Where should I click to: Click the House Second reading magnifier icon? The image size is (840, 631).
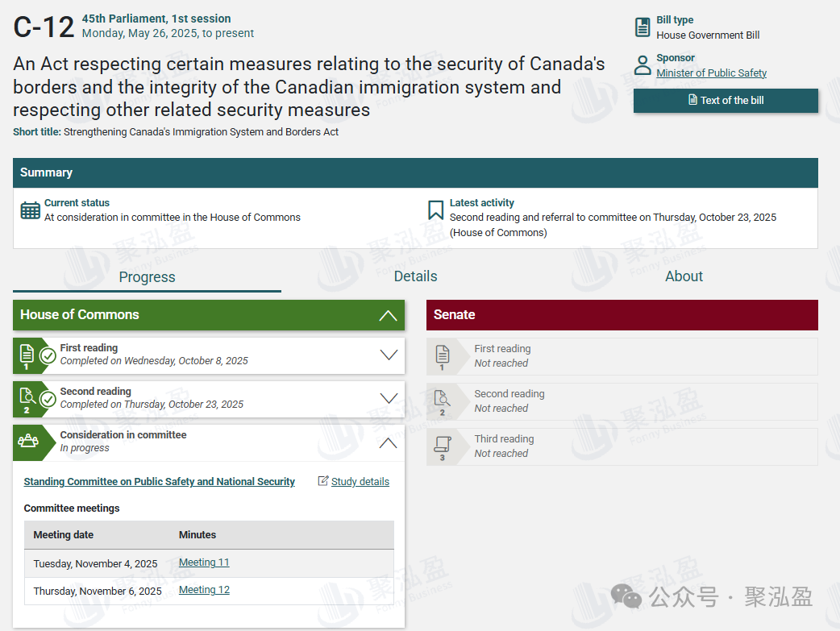click(27, 397)
